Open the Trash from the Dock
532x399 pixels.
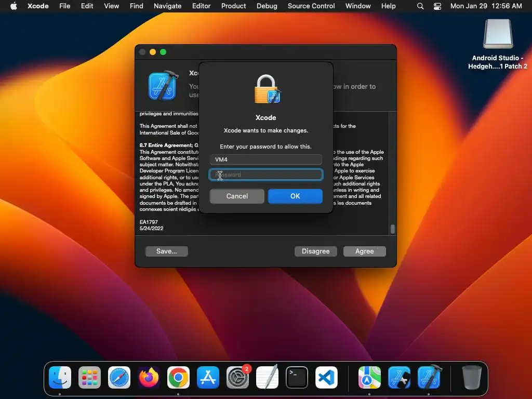pos(472,377)
